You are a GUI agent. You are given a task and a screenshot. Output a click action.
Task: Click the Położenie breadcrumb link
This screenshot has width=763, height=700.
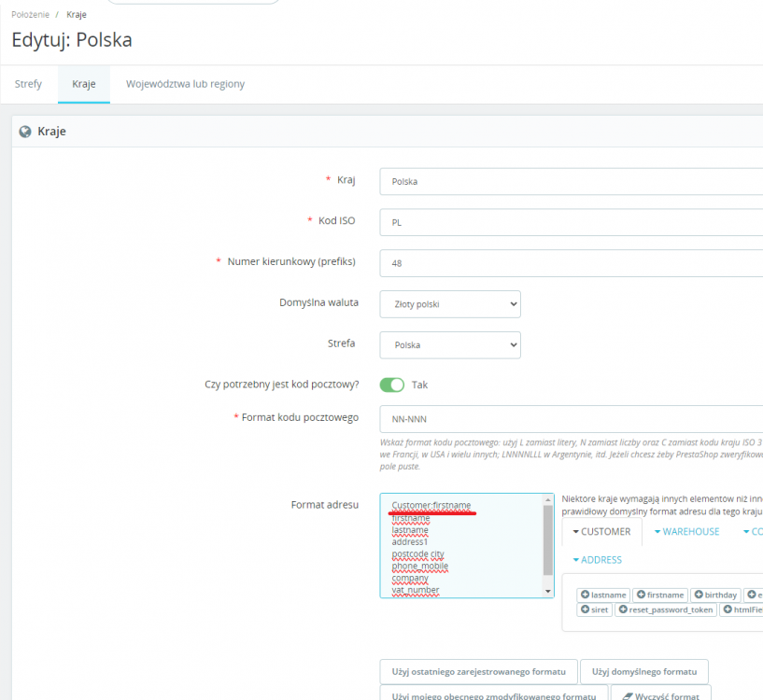click(30, 15)
